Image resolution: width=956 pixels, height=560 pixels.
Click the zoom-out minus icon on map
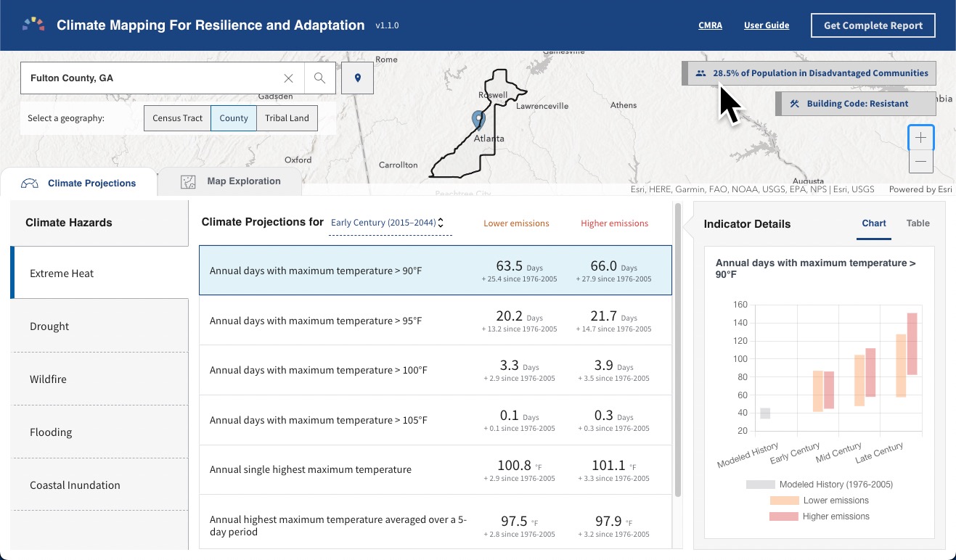(920, 161)
